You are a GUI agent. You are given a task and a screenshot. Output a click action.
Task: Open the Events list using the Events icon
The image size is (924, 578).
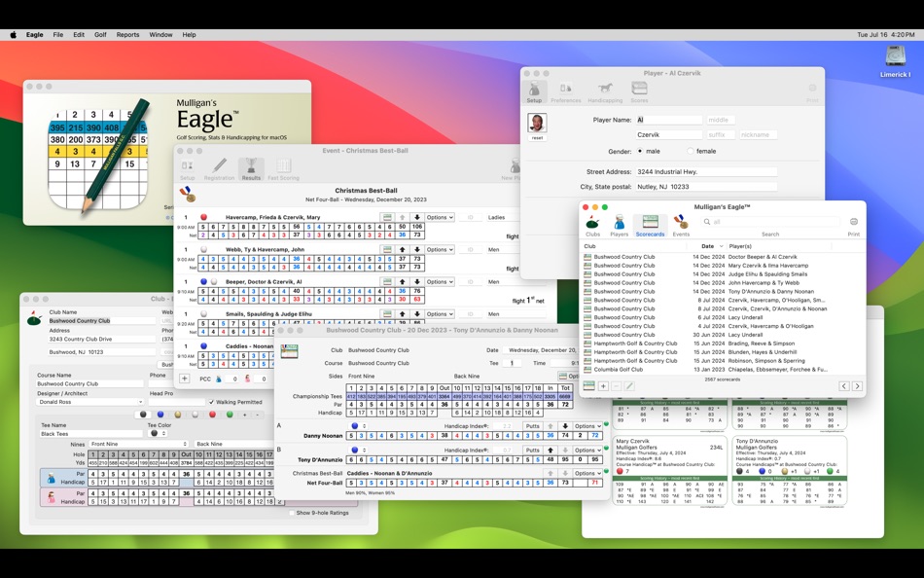(681, 224)
